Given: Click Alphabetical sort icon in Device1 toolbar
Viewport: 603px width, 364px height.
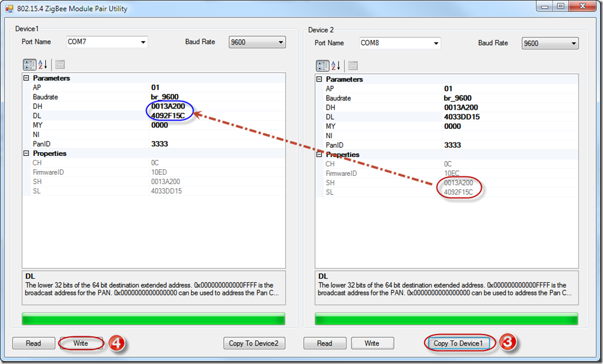Looking at the screenshot, I should (x=43, y=64).
